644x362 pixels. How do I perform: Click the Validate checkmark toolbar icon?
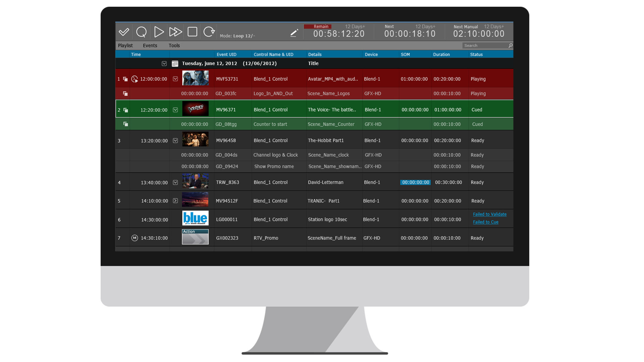coord(124,32)
